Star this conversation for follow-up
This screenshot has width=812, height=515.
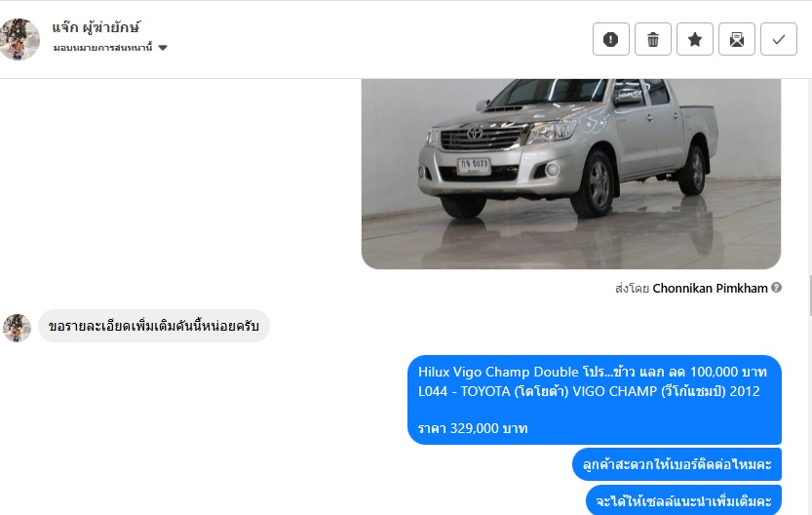[x=694, y=39]
